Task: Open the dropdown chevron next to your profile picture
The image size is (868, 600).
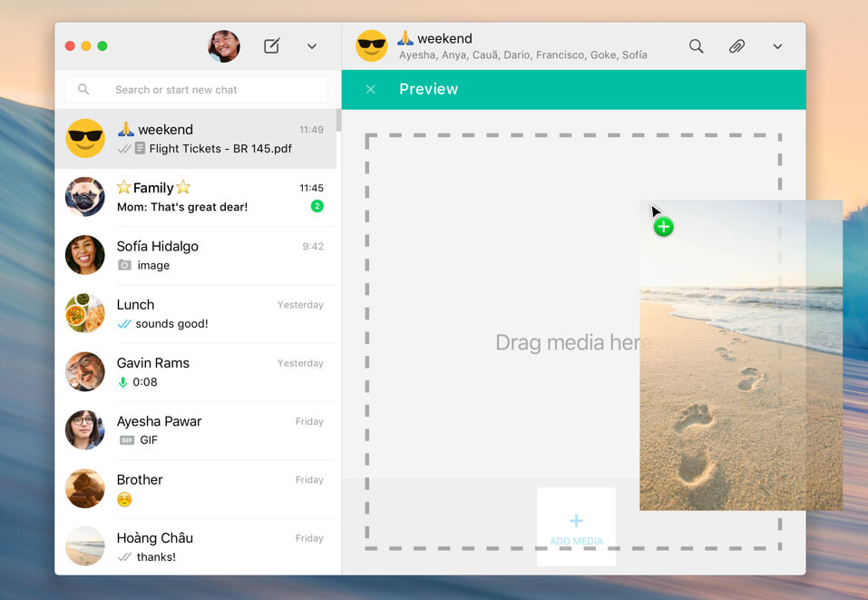Action: 312,45
